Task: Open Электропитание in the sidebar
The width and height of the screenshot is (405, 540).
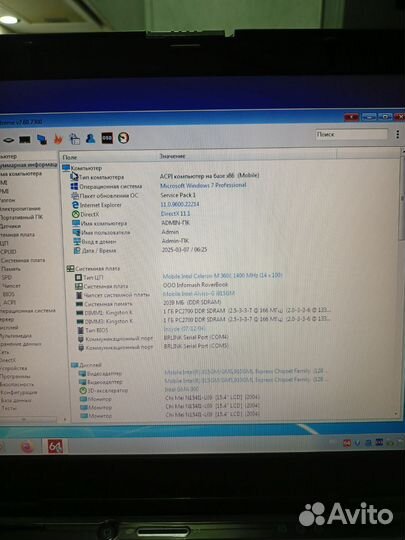Action: tap(21, 208)
